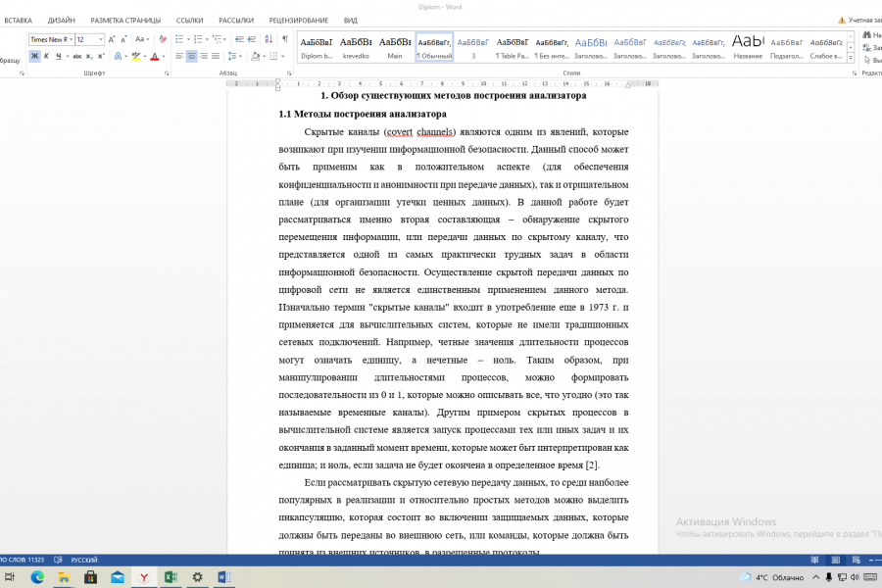Apply yellow text highlight color
882x588 pixels.
pos(135,56)
